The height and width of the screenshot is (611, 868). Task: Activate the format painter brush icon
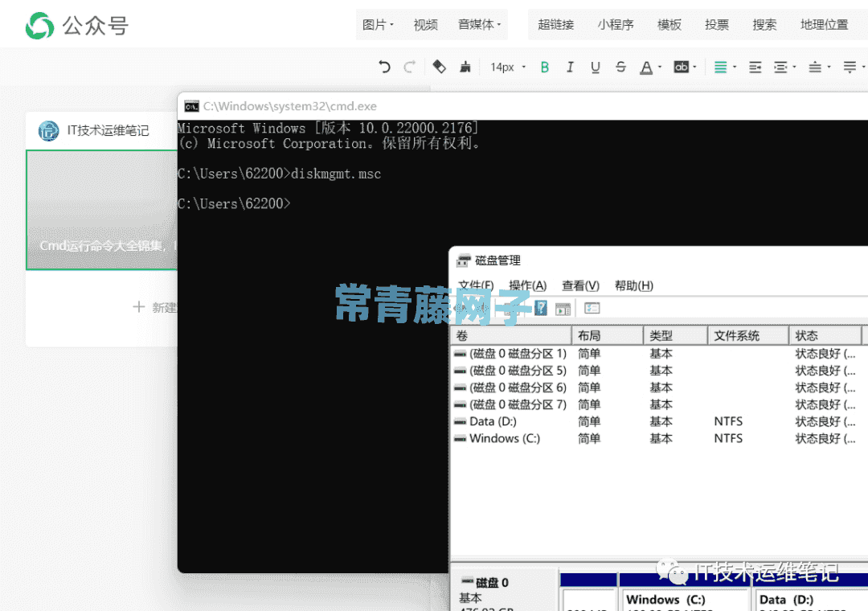pos(465,67)
